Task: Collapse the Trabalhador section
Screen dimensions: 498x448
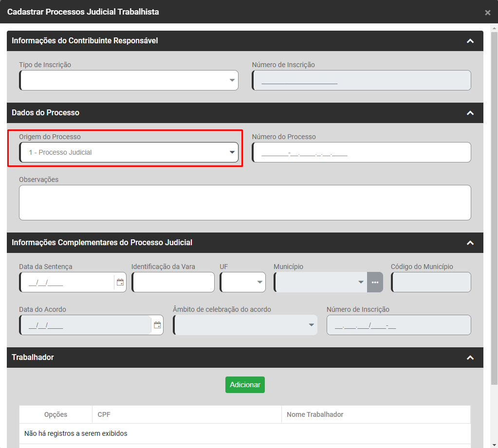Action: [x=470, y=358]
